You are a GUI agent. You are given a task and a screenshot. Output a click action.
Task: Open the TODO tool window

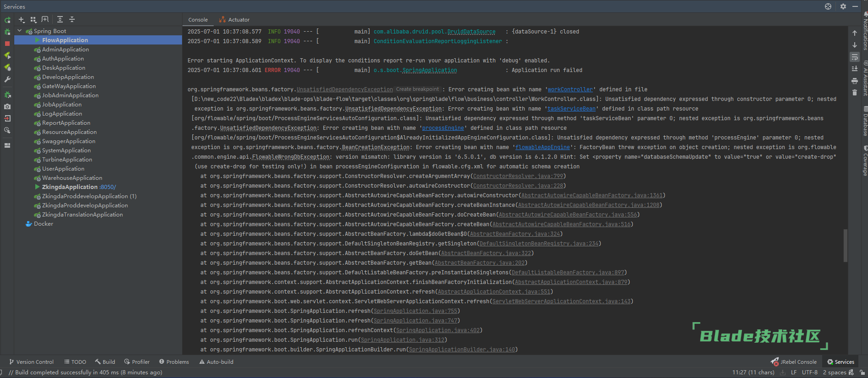click(x=75, y=362)
